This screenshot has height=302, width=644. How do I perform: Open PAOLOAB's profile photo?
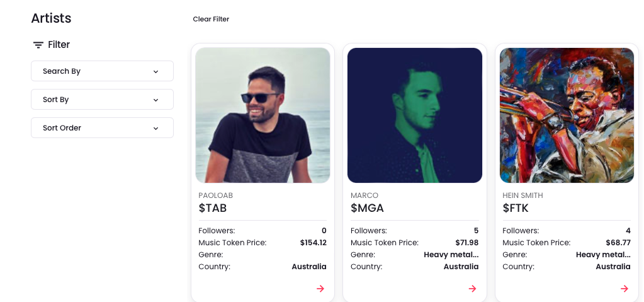[263, 115]
